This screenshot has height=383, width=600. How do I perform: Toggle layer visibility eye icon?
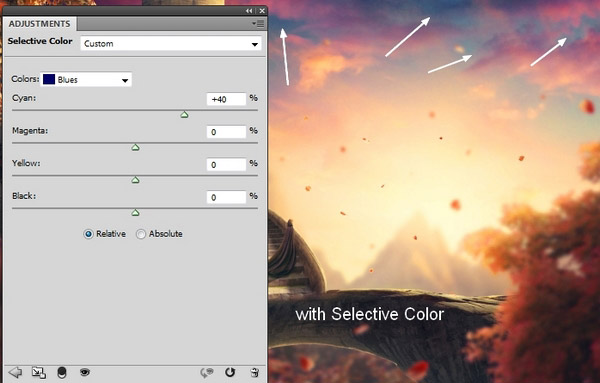pyautogui.click(x=85, y=372)
